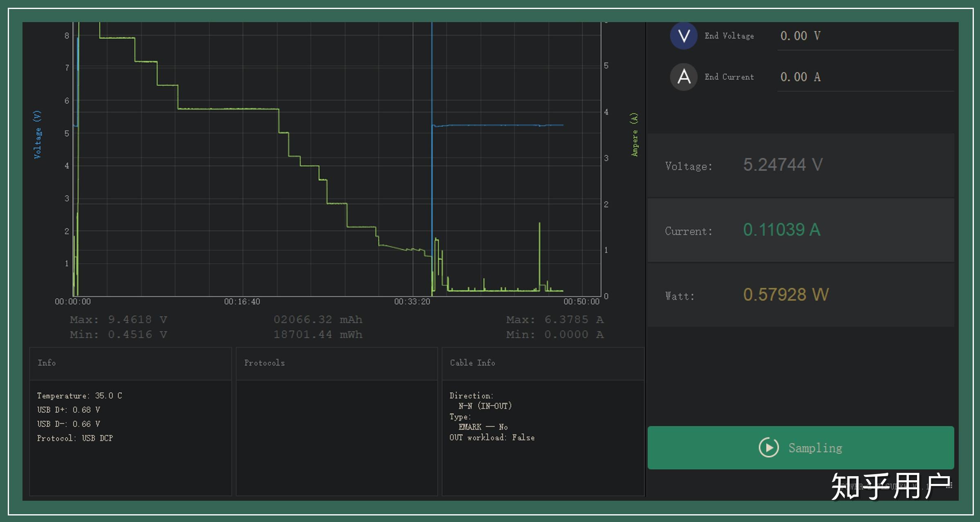Click the 02066.32 mAh capacity reading
Image resolution: width=980 pixels, height=522 pixels.
[x=318, y=319]
